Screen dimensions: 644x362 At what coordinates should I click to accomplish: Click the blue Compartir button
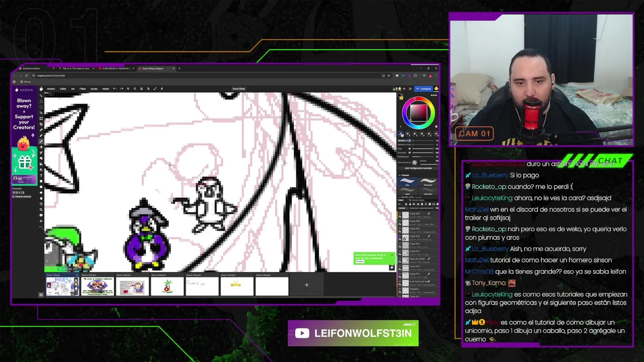(424, 89)
